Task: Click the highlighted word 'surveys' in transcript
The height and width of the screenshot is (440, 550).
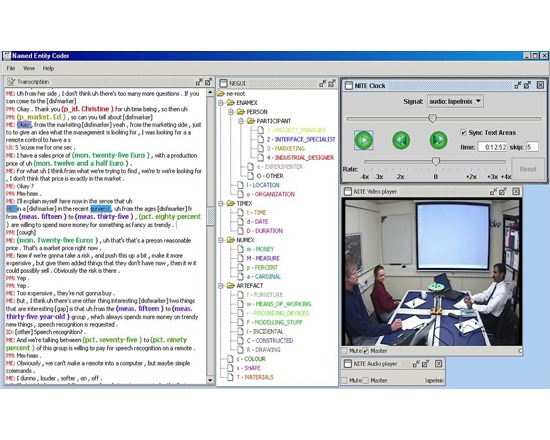Action: coord(100,209)
